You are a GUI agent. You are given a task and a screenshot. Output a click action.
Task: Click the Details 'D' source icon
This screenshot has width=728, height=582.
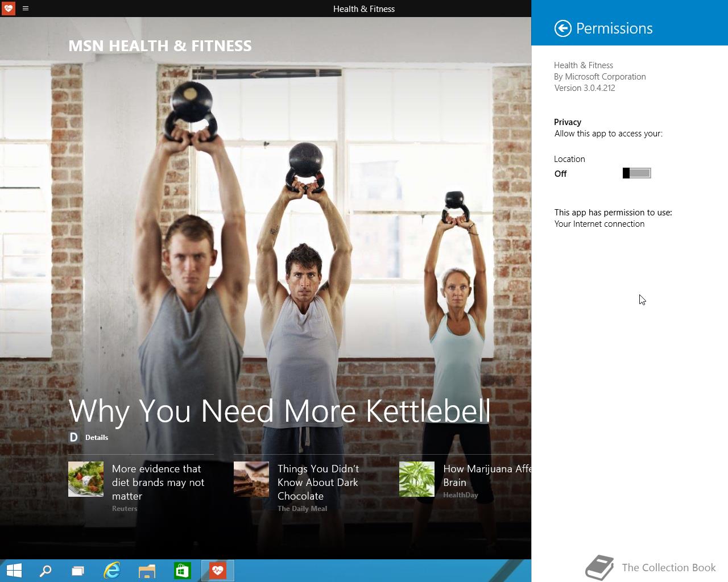[x=73, y=437]
